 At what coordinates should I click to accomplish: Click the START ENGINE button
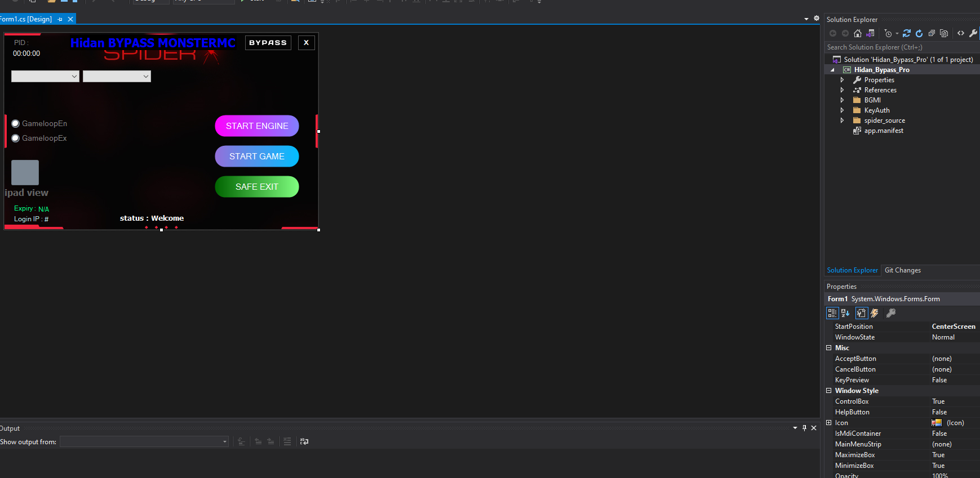click(x=257, y=126)
